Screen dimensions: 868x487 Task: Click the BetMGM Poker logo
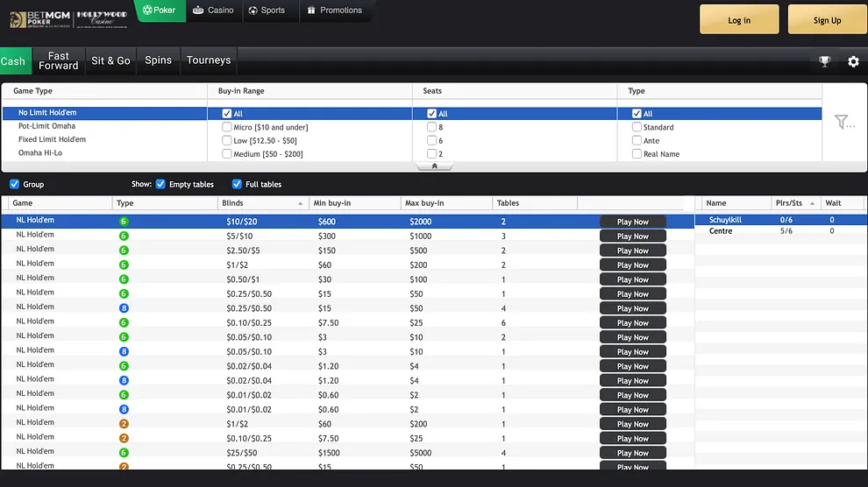(x=39, y=18)
